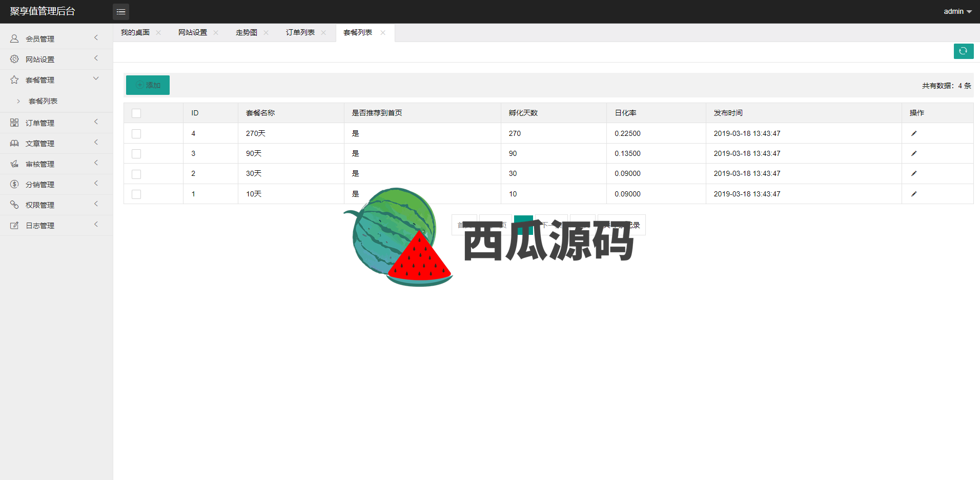Close the 订单列表 tab
The width and height of the screenshot is (980, 480).
coord(323,32)
